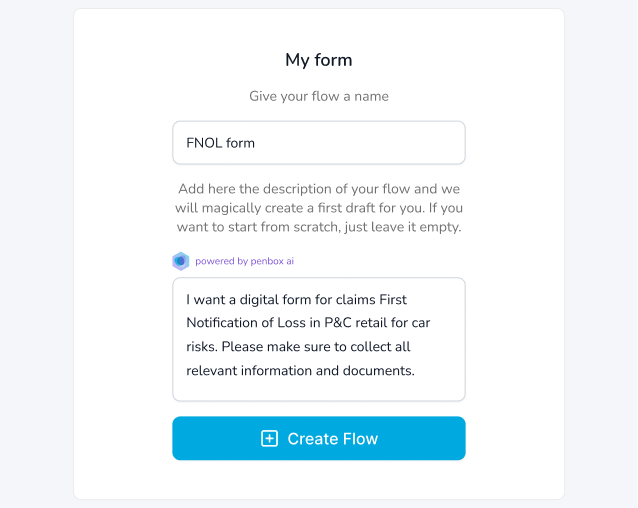The width and height of the screenshot is (638, 508).
Task: Click the Add here the description instruction text
Action: [x=319, y=208]
